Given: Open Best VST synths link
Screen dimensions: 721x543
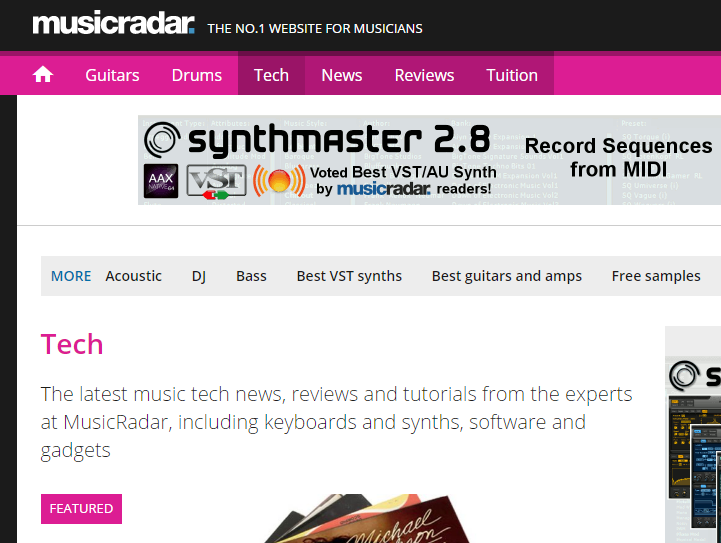Looking at the screenshot, I should click(349, 276).
